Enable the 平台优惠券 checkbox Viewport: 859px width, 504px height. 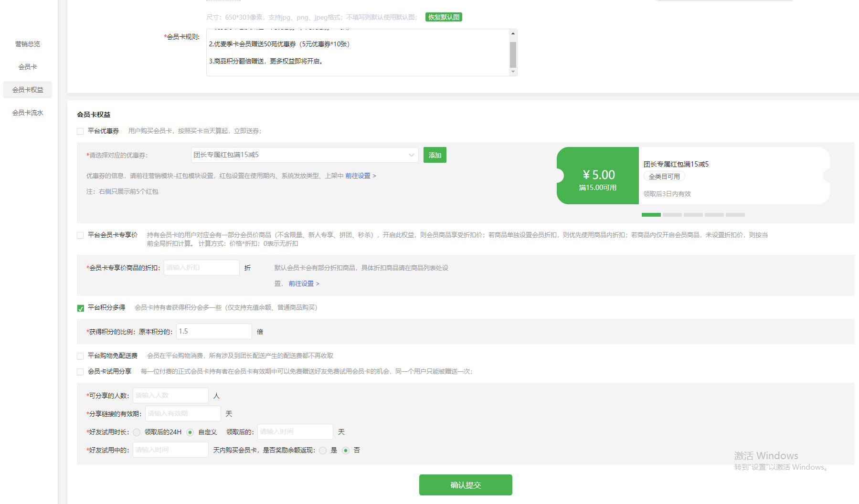(x=80, y=131)
